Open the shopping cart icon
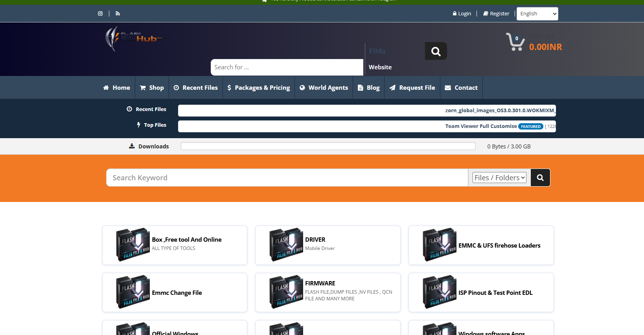Image resolution: width=644 pixels, height=335 pixels. [x=515, y=42]
